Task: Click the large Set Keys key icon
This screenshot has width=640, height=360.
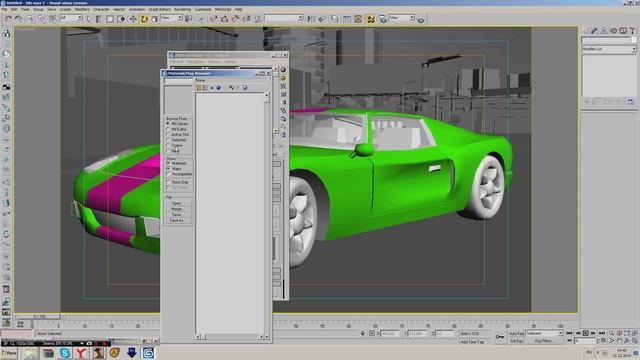Action: (x=500, y=337)
